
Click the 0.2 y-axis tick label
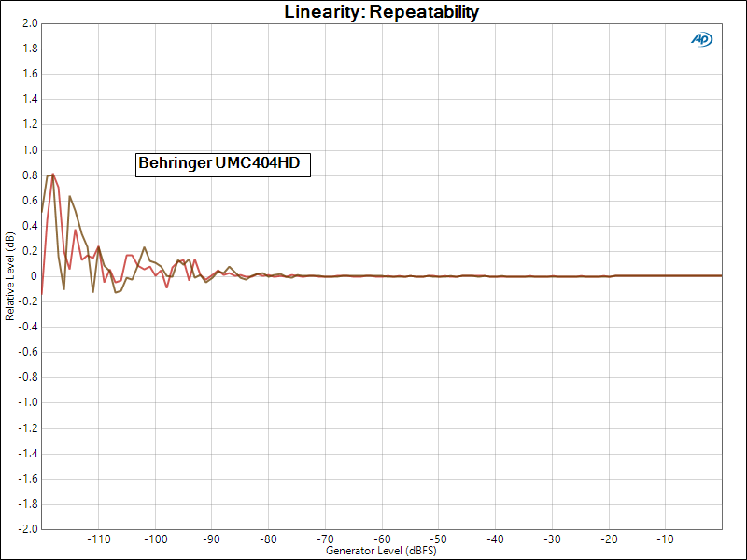coord(30,251)
